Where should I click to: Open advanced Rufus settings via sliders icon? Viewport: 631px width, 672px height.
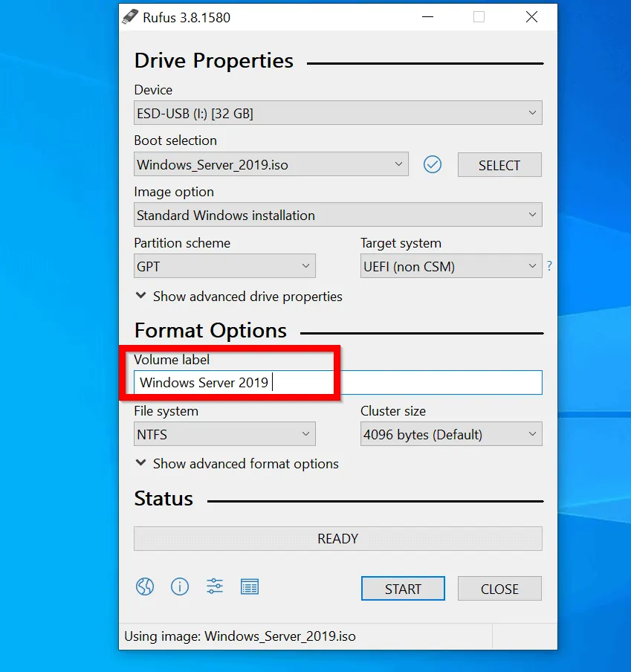coord(214,587)
